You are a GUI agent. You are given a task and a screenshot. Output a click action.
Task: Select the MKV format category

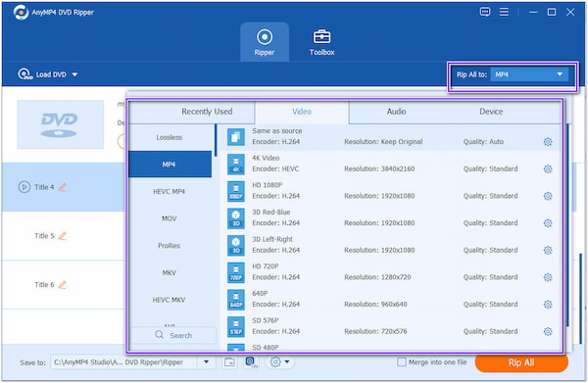pos(170,273)
